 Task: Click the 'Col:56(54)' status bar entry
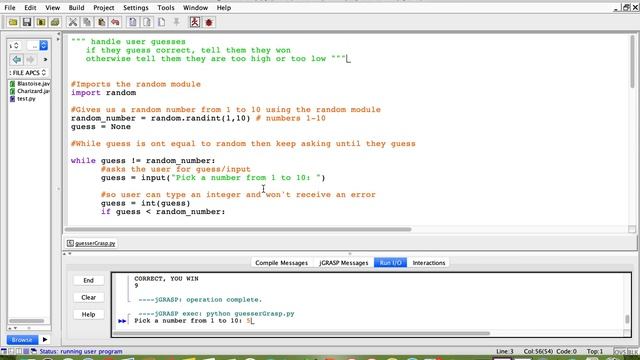(x=538, y=351)
